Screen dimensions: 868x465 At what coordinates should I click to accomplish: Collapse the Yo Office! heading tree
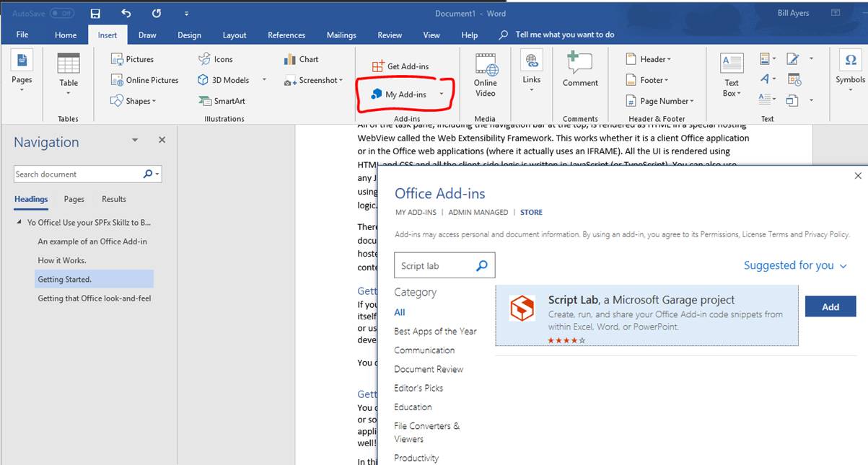tap(19, 222)
